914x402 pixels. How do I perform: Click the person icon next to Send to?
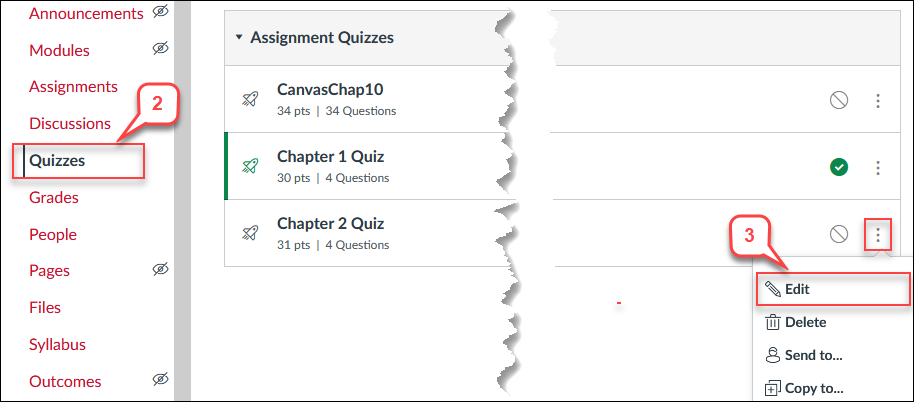coord(772,355)
